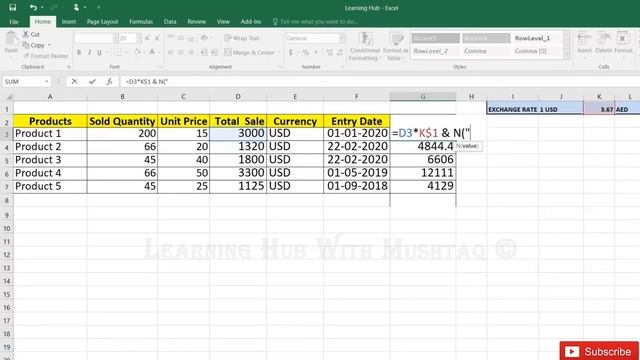The width and height of the screenshot is (640, 360).
Task: Open the font size dropdown
Action: pyautogui.click(x=139, y=38)
